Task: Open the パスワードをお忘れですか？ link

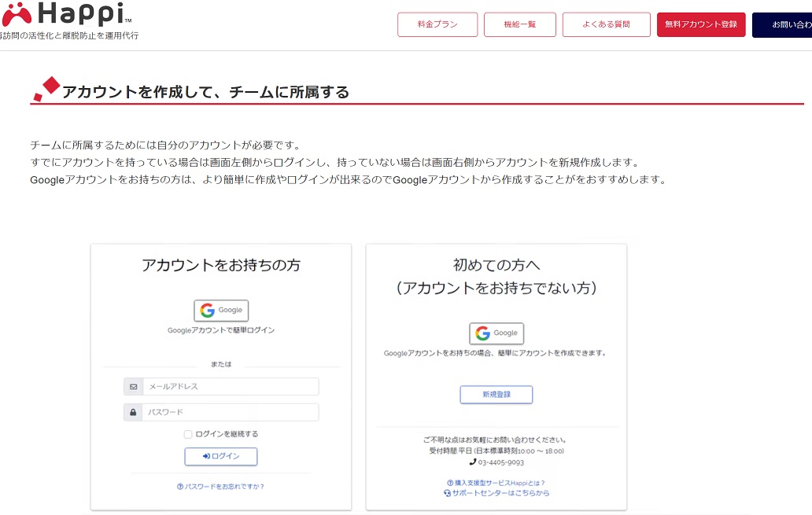Action: point(220,487)
